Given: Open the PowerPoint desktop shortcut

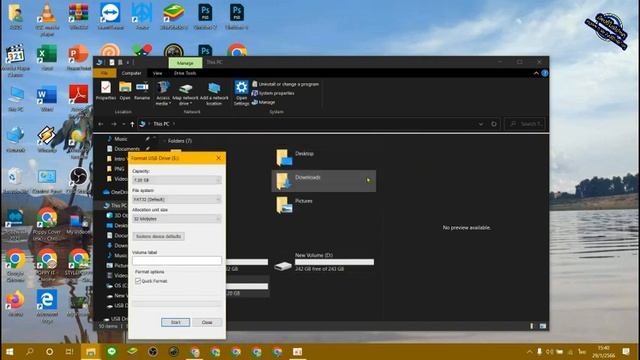Looking at the screenshot, I should (x=78, y=58).
